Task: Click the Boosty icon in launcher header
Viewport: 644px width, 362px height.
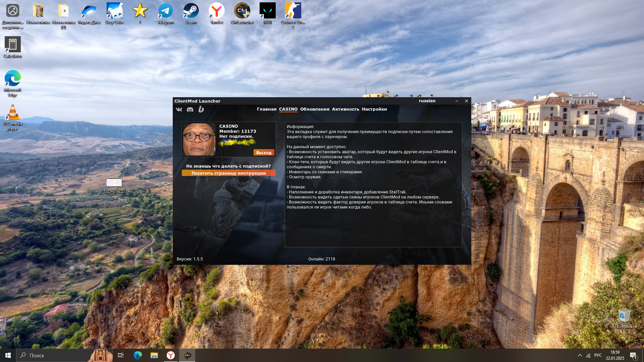Action: 201,109
